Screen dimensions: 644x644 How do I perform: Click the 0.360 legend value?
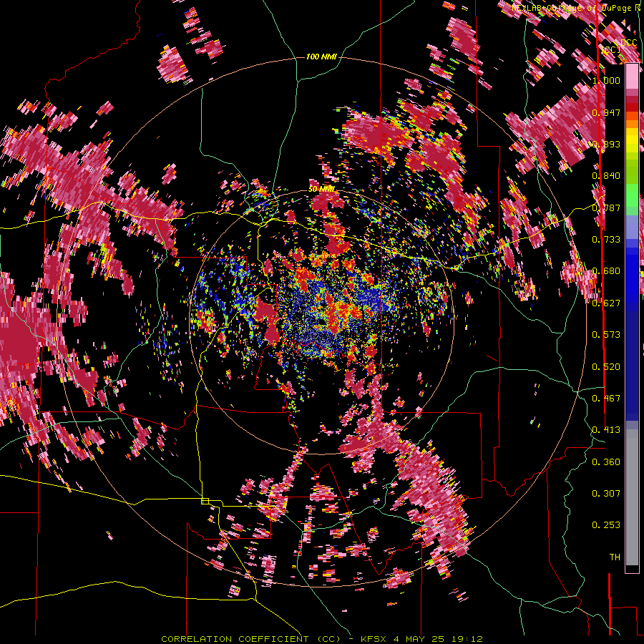[606, 462]
